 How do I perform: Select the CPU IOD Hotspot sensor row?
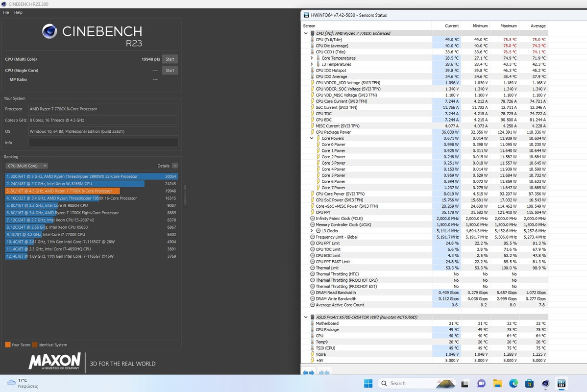pos(425,71)
